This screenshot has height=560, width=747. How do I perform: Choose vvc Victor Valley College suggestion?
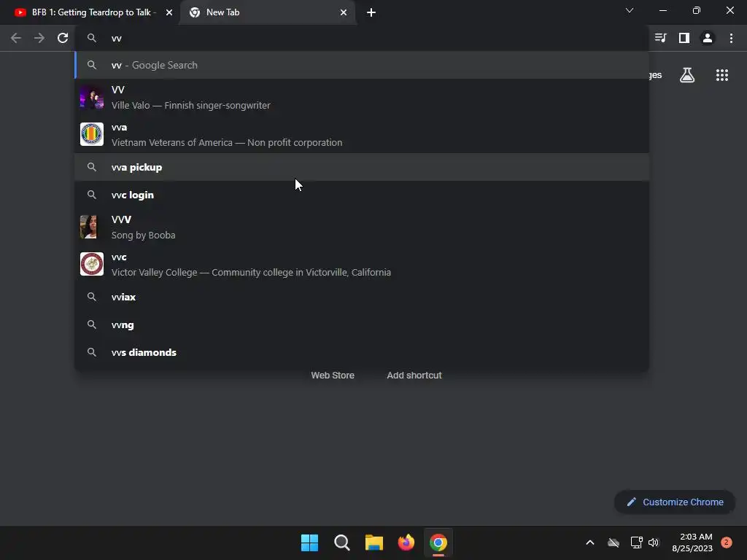(362, 264)
